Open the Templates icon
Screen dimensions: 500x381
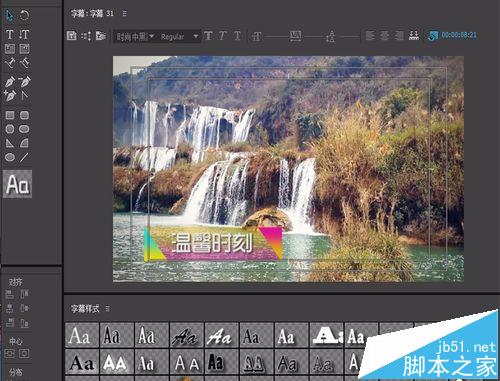[x=101, y=36]
